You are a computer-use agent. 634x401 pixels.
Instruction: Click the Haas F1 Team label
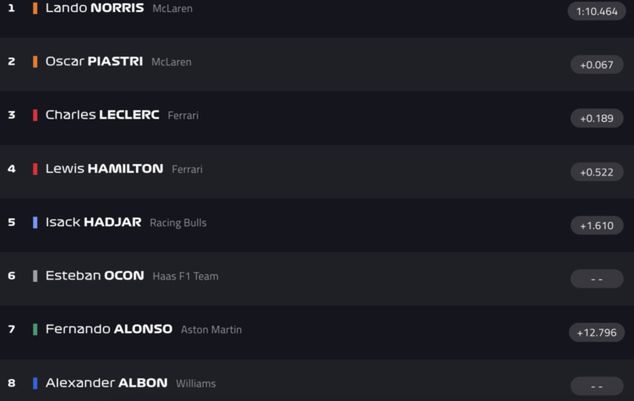[x=185, y=276]
